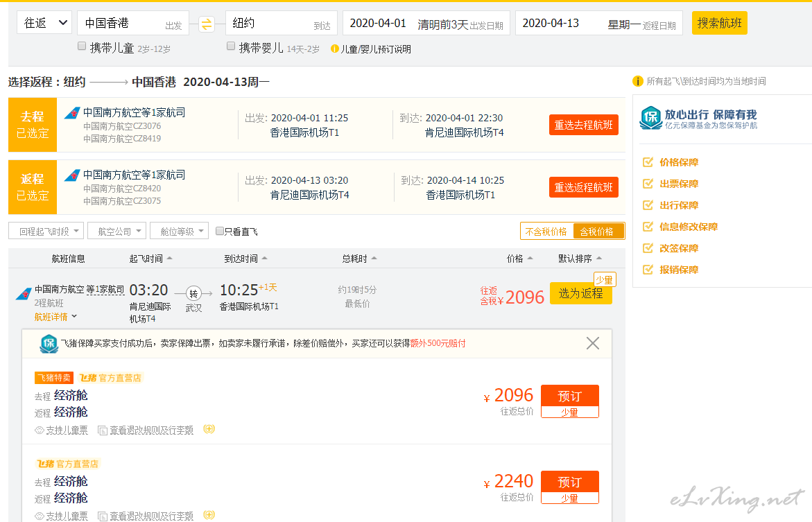Click Fliggy guarantee shield icon in notice
Image resolution: width=812 pixels, height=522 pixels.
point(49,344)
